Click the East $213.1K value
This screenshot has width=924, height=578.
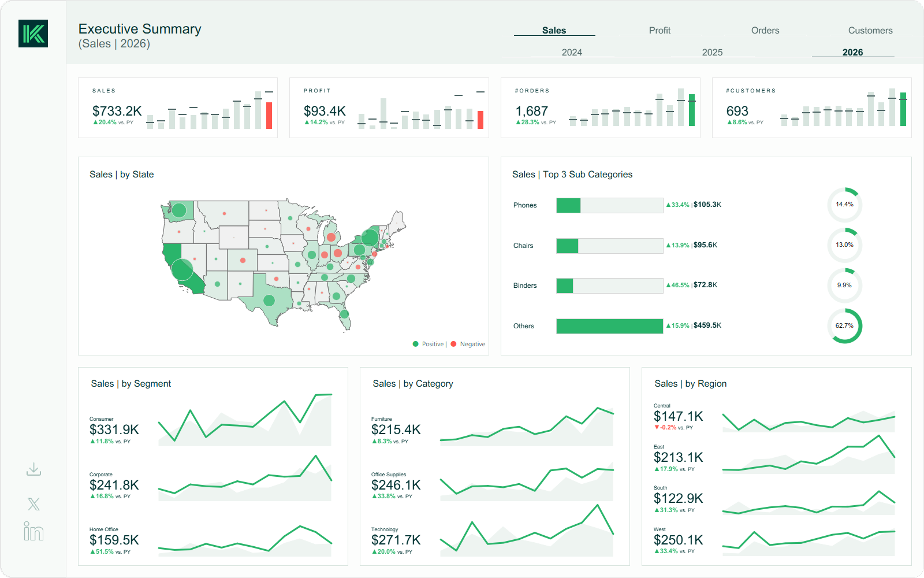pyautogui.click(x=679, y=457)
